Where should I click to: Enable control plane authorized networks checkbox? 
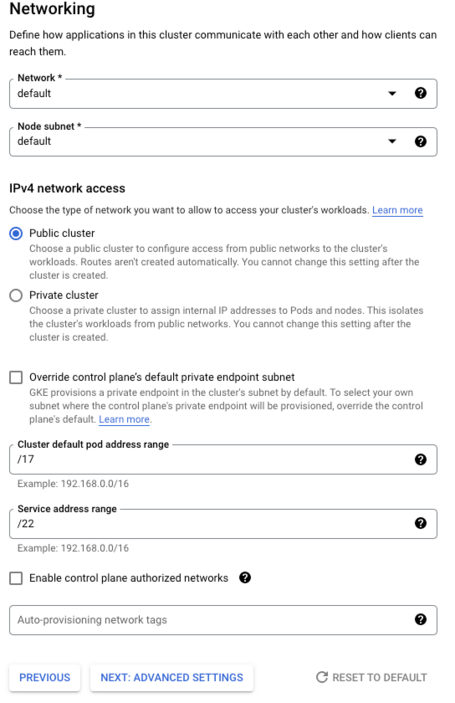click(x=16, y=578)
